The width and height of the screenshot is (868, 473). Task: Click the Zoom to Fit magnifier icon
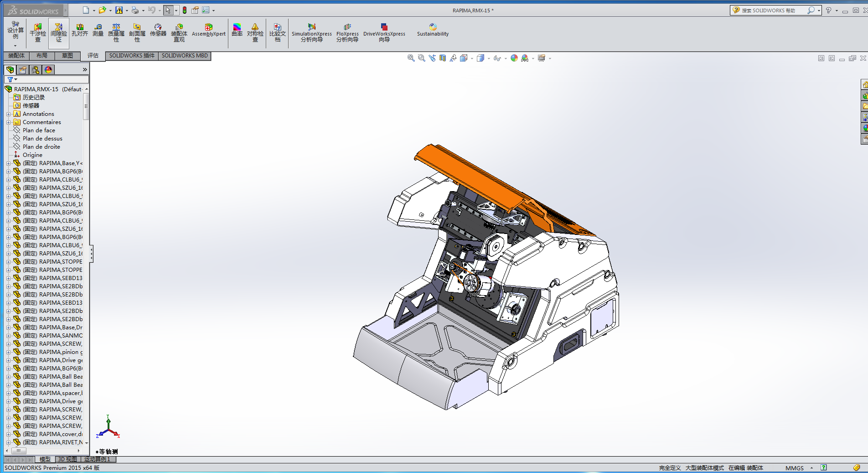pyautogui.click(x=411, y=58)
